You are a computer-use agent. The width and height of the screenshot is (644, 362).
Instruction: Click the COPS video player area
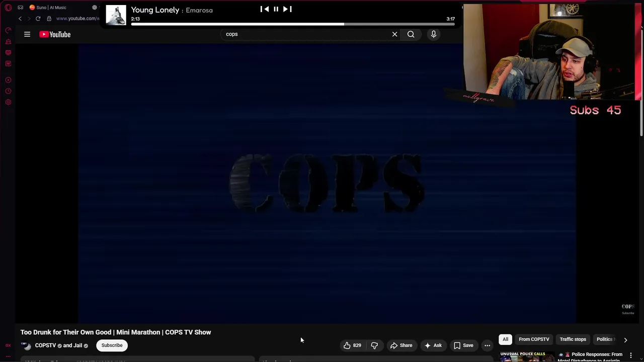(x=327, y=184)
